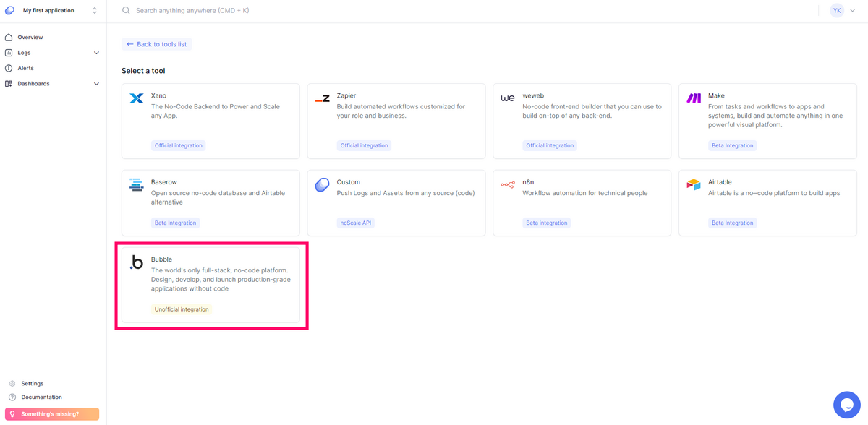Expand the Dashboards chevron
Image resolution: width=868 pixels, height=425 pixels.
click(96, 84)
